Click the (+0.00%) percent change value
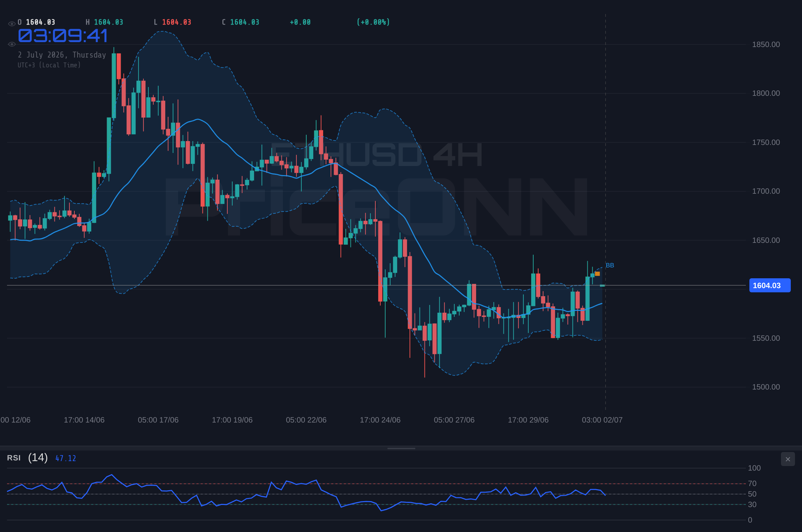 [373, 22]
